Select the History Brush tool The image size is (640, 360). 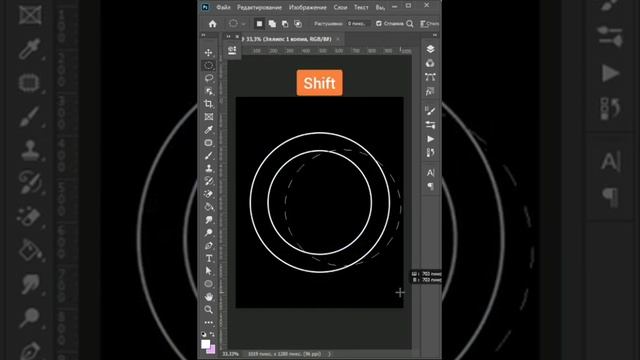[209, 181]
